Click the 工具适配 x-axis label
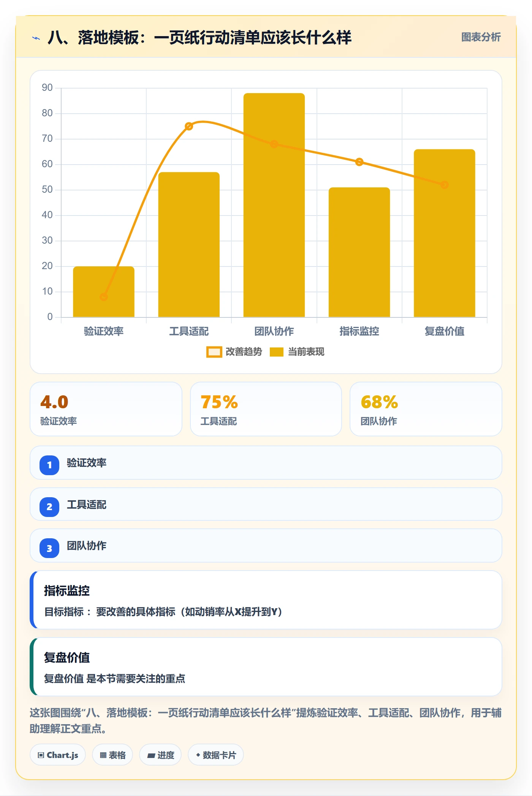 click(189, 331)
